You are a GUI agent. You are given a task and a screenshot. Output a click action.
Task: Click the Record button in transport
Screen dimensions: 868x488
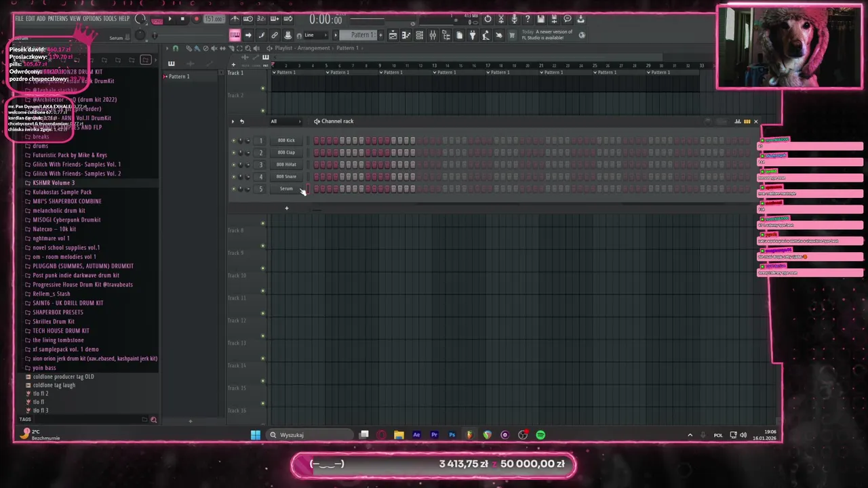tap(197, 19)
